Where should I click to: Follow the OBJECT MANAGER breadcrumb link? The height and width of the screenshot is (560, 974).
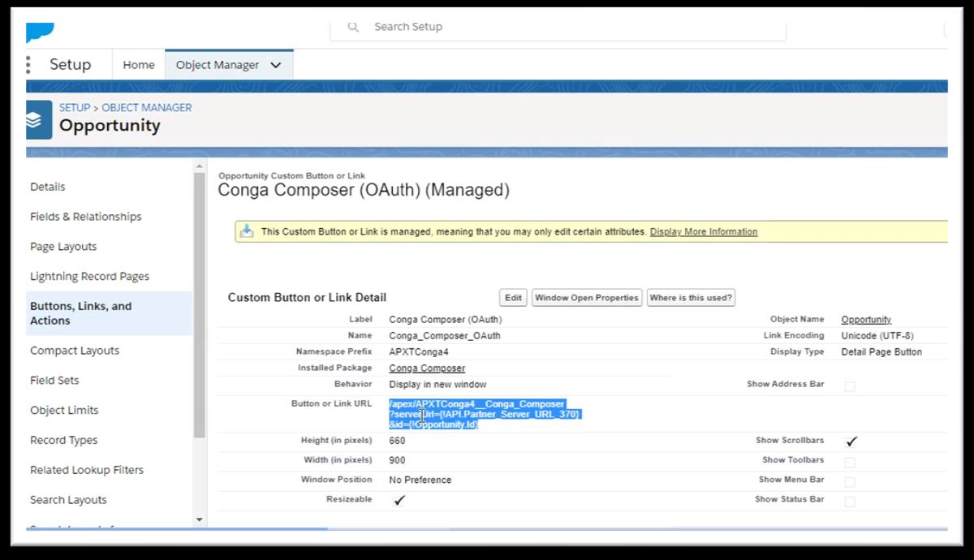(147, 107)
